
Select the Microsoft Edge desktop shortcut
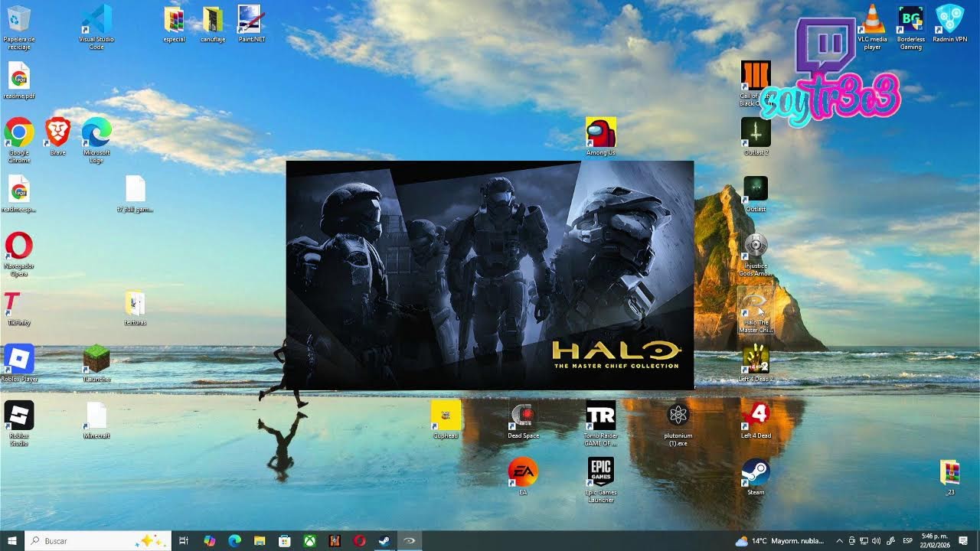point(96,141)
